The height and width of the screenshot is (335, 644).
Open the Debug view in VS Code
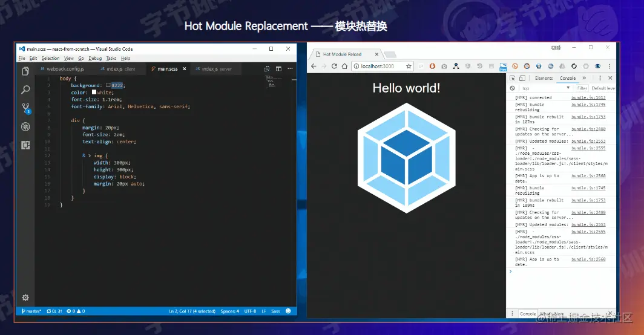[x=25, y=127]
